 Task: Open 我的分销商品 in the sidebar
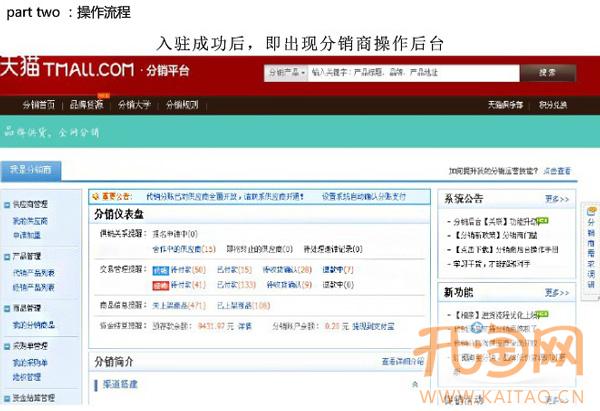tap(34, 325)
